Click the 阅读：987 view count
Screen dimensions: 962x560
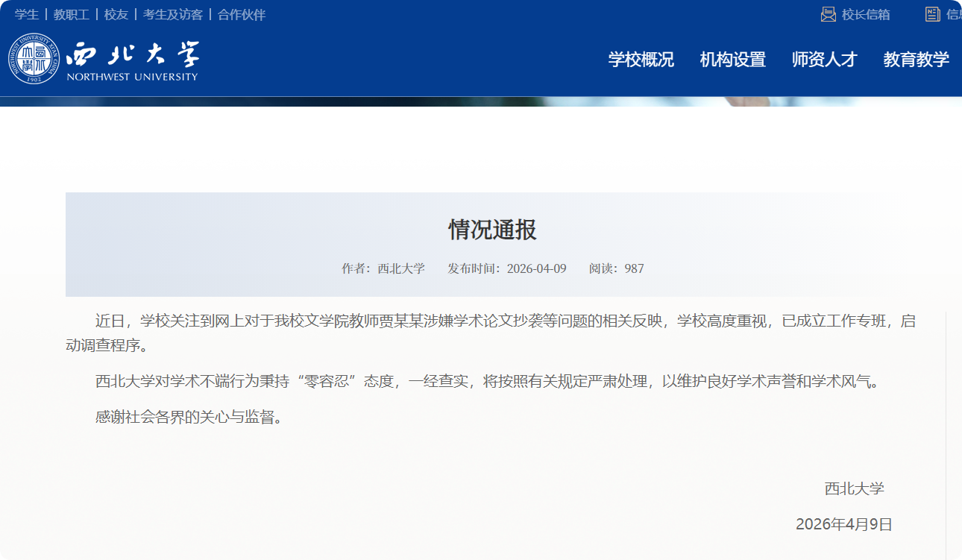[617, 268]
